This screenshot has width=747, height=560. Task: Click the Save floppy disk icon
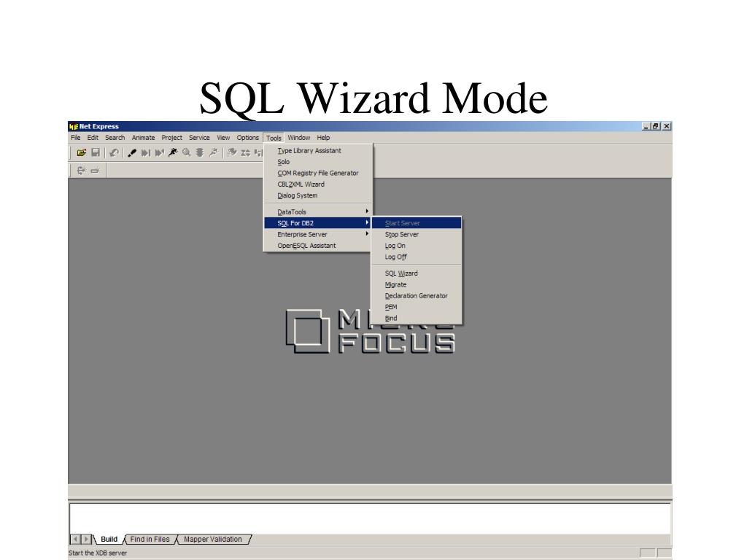point(96,152)
